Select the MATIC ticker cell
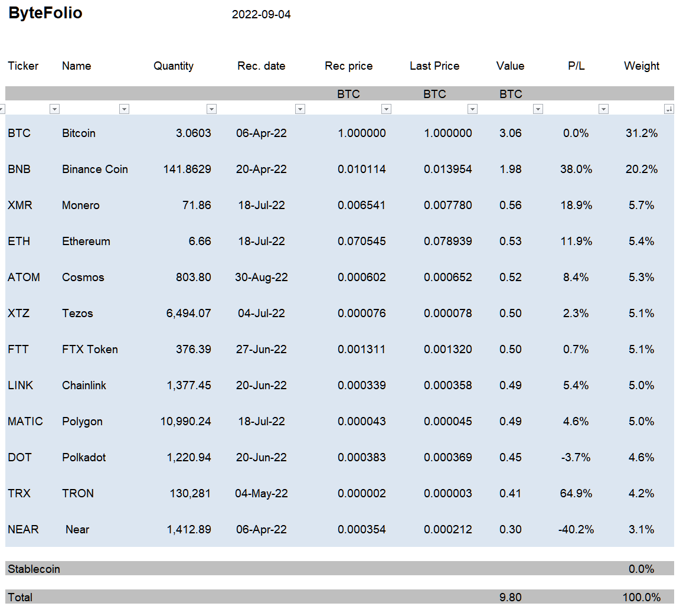This screenshot has width=683, height=616. tap(25, 421)
